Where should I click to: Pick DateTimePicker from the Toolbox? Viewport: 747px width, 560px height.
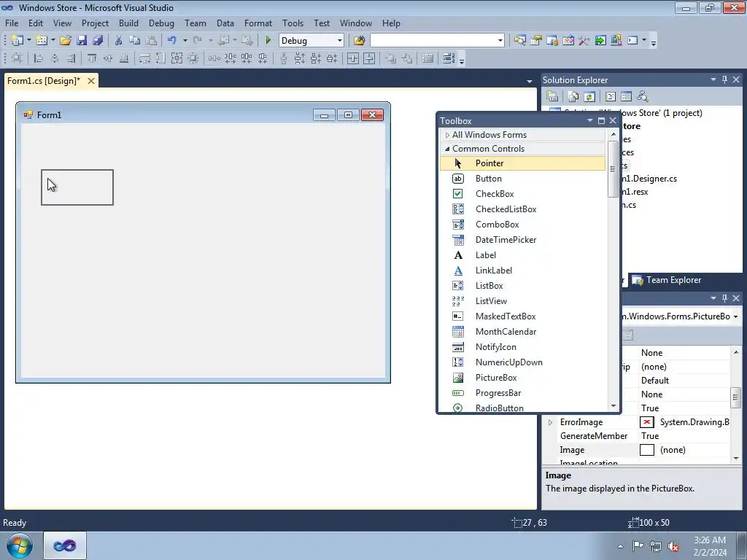click(522, 240)
